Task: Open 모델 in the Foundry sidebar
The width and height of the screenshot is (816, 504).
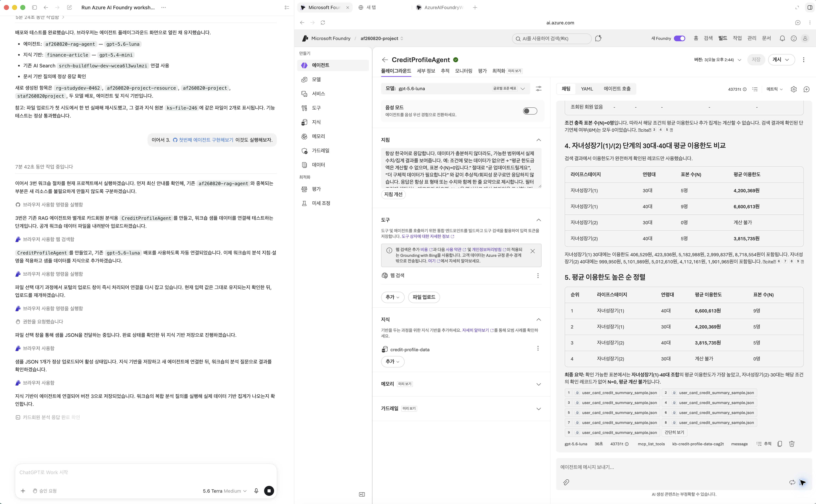Action: (x=333, y=79)
